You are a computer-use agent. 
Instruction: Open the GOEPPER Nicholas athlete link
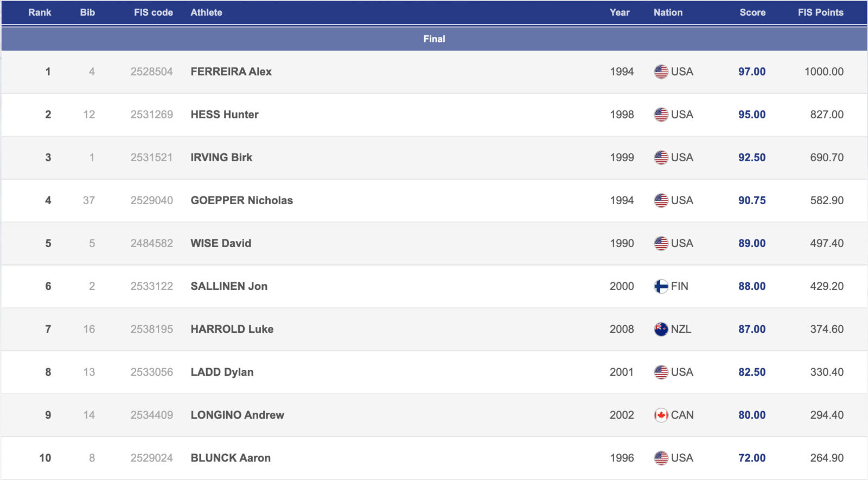click(x=241, y=200)
